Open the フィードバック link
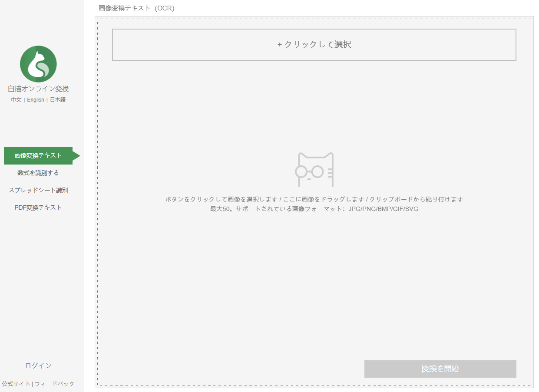 (54, 384)
